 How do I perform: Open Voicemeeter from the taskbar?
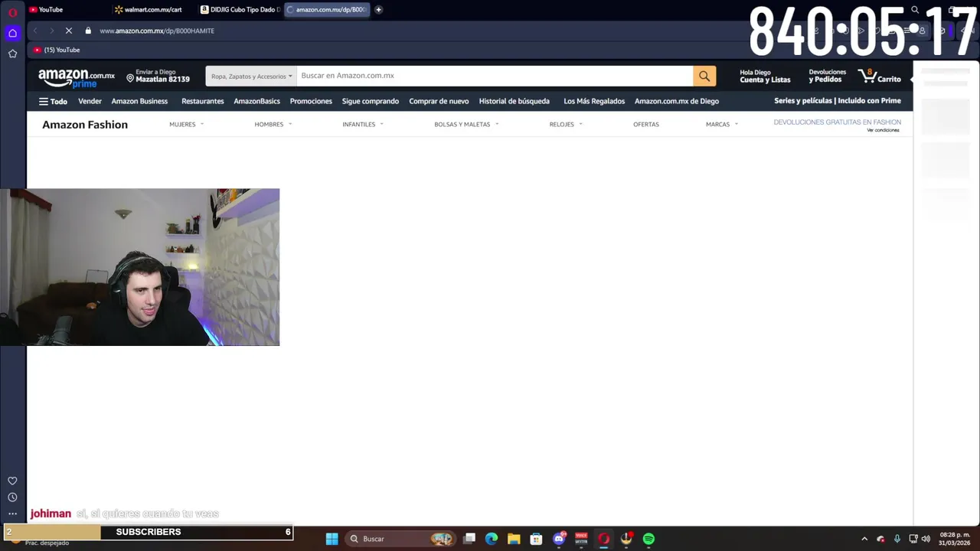[581, 539]
